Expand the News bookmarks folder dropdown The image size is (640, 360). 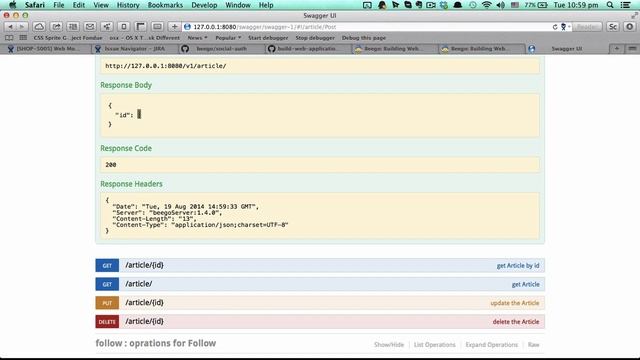click(198, 38)
